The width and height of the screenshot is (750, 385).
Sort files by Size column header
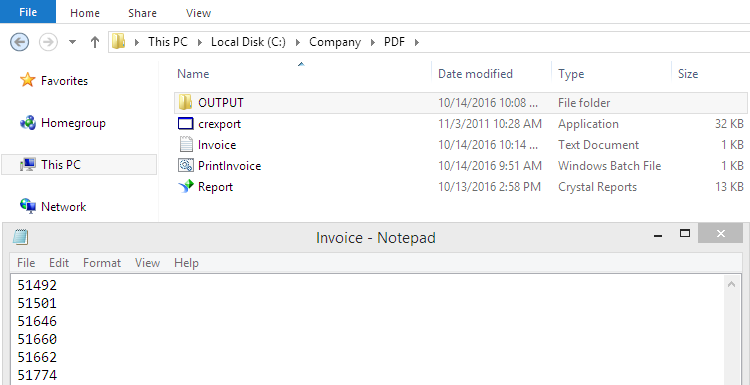(688, 74)
